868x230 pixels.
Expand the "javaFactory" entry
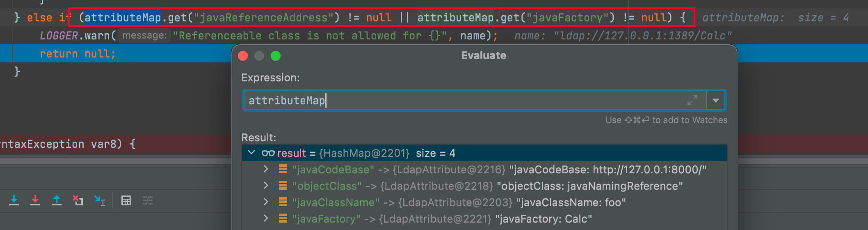[x=266, y=218]
